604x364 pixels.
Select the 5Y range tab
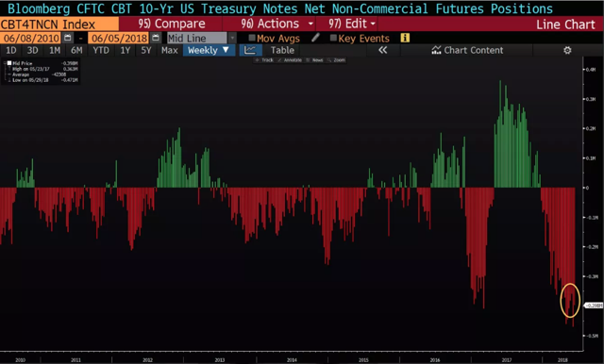[x=146, y=50]
